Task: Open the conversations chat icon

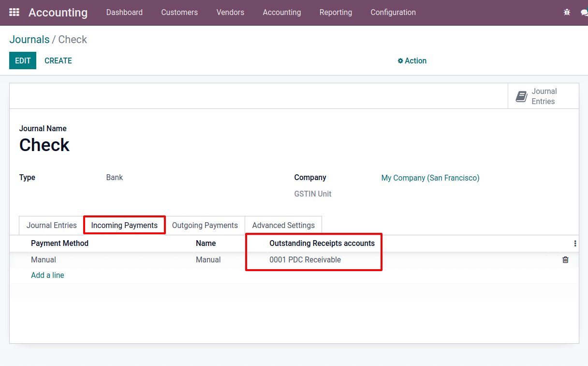Action: click(x=584, y=13)
